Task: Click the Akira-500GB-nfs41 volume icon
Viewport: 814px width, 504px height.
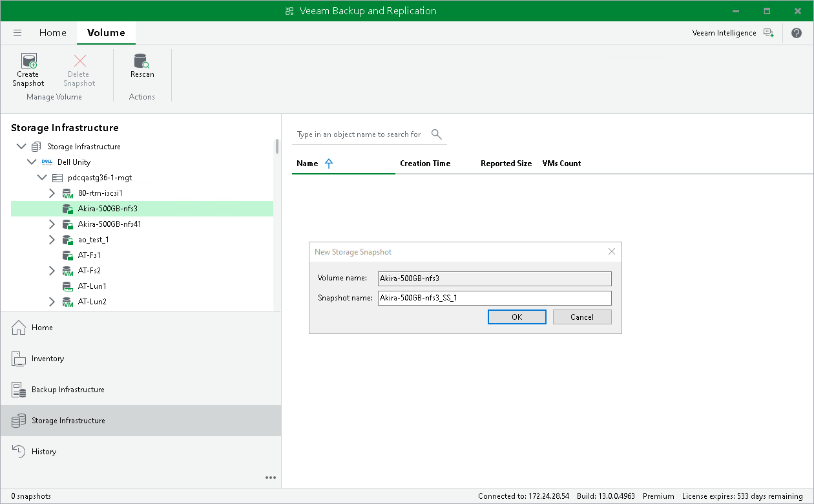Action: (x=67, y=224)
